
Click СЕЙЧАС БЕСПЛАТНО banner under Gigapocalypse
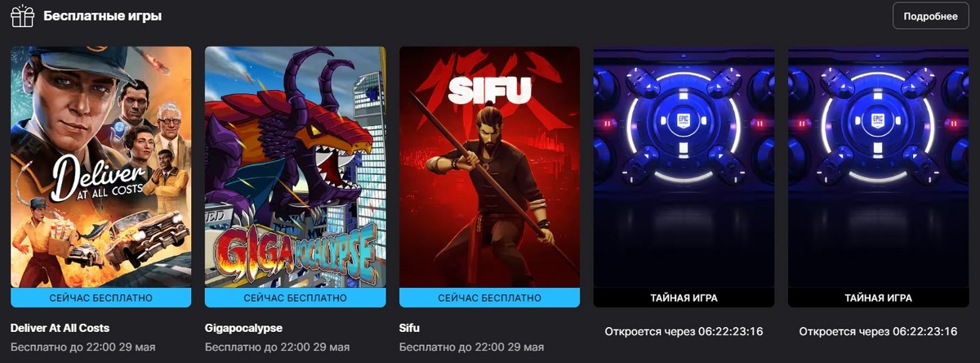pos(295,298)
